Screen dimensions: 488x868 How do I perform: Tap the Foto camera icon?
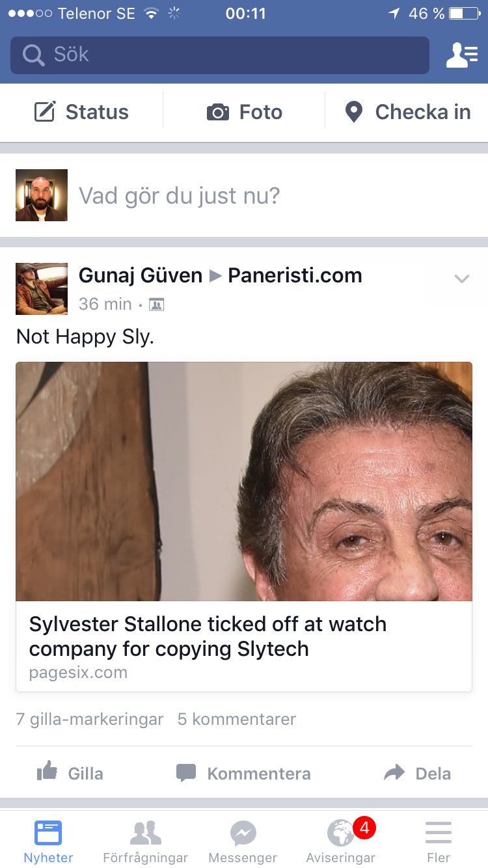218,113
